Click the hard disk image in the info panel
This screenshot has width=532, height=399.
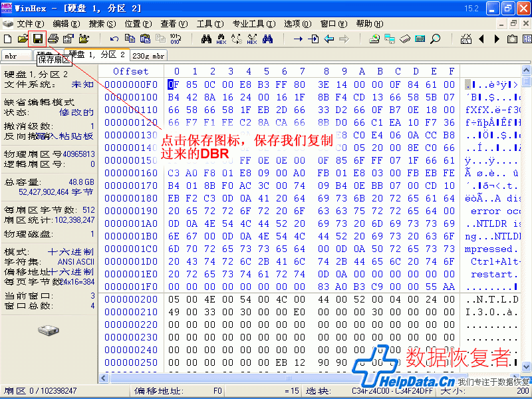pyautogui.click(x=48, y=330)
